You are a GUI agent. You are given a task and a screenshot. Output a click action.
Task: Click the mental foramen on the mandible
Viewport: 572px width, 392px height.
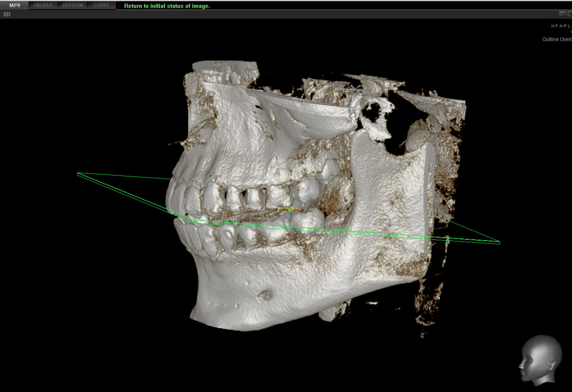click(x=266, y=295)
